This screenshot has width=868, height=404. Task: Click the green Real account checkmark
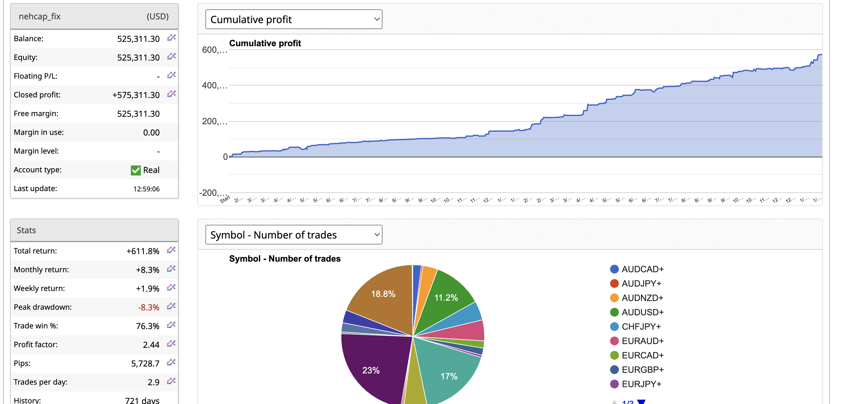tap(136, 170)
